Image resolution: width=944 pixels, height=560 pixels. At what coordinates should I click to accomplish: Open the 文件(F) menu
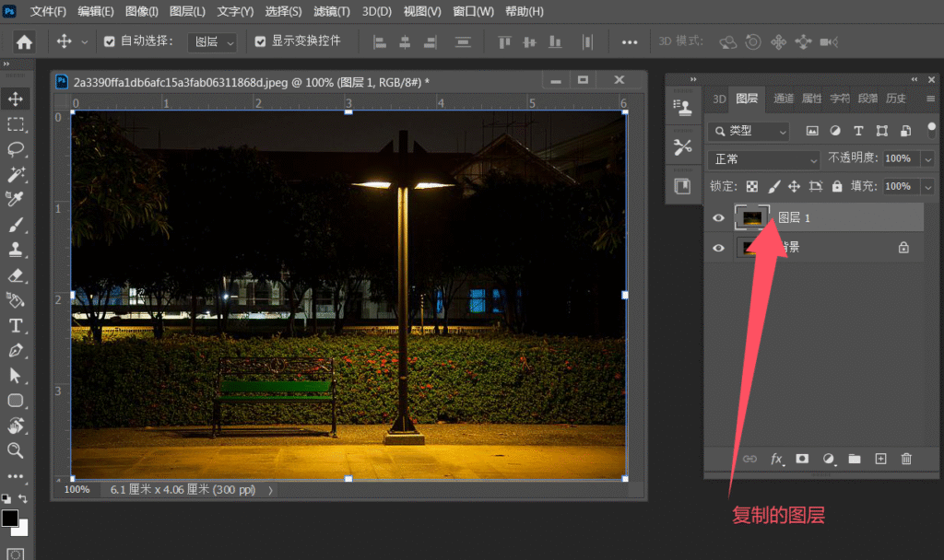pos(48,11)
